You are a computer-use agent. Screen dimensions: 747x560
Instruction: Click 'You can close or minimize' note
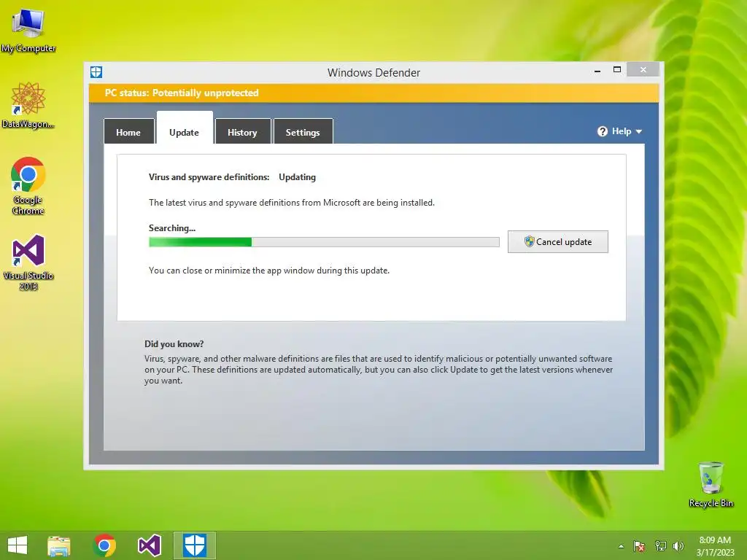(269, 271)
